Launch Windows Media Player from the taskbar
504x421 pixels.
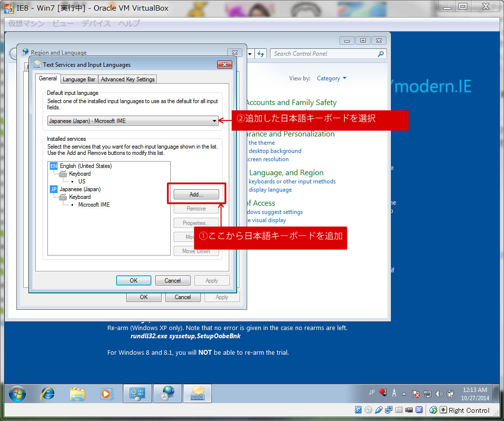tap(106, 394)
